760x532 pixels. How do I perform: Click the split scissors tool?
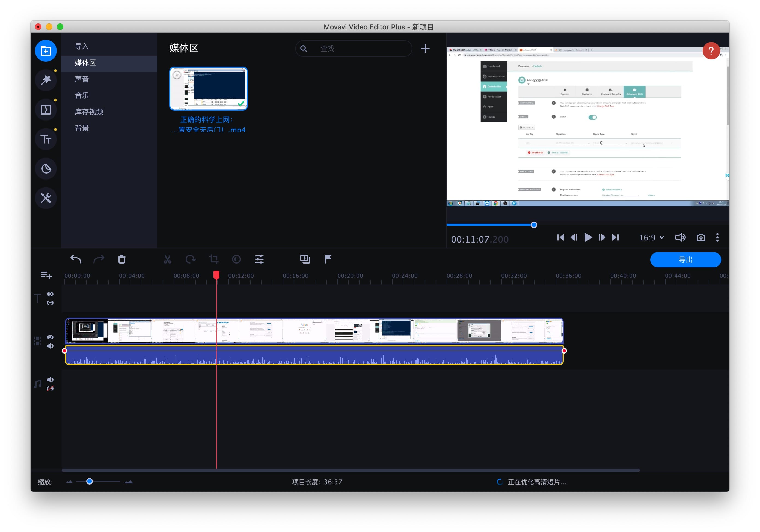[x=168, y=259]
